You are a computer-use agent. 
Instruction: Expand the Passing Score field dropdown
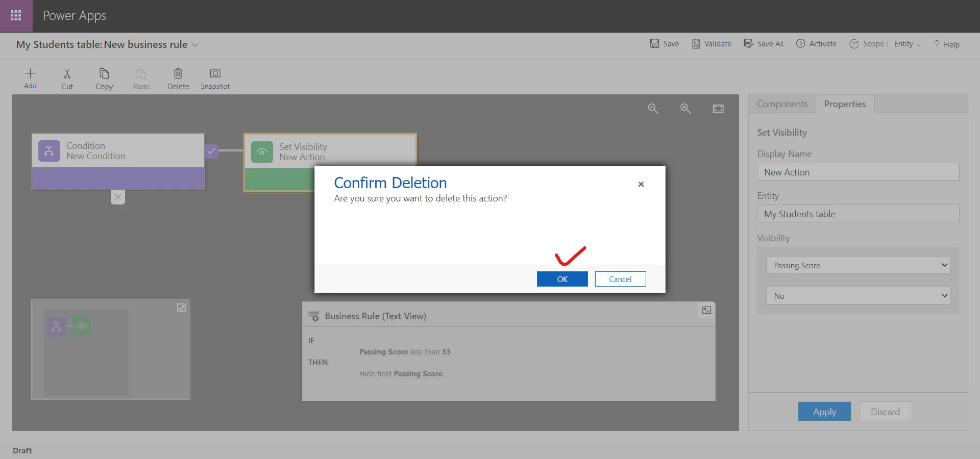[858, 265]
